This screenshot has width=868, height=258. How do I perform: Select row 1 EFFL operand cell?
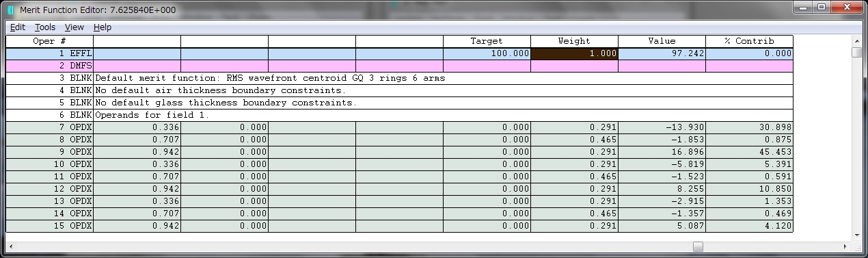[x=49, y=53]
